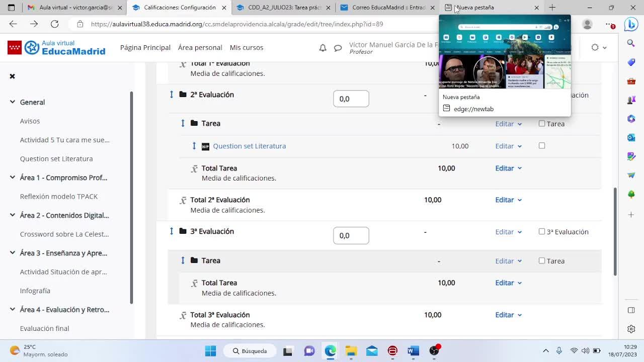The width and height of the screenshot is (644, 362).
Task: Open Search in the Edge sidebar
Action: (x=631, y=44)
